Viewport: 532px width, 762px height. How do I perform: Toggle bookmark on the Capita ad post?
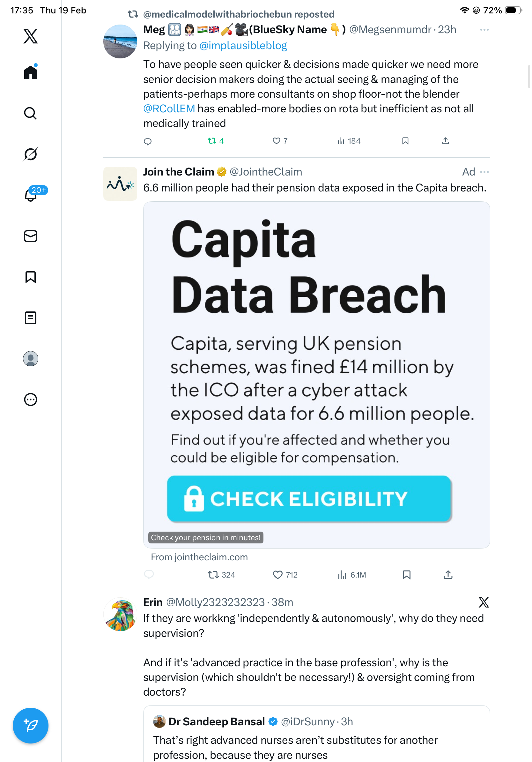406,574
